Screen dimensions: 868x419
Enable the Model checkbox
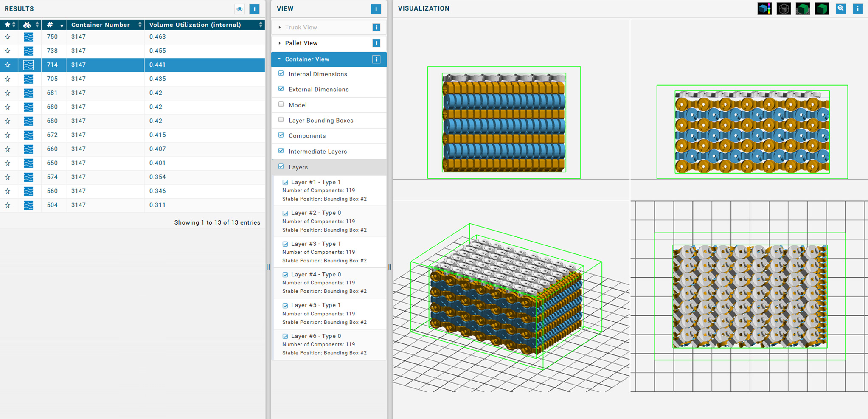pyautogui.click(x=281, y=104)
